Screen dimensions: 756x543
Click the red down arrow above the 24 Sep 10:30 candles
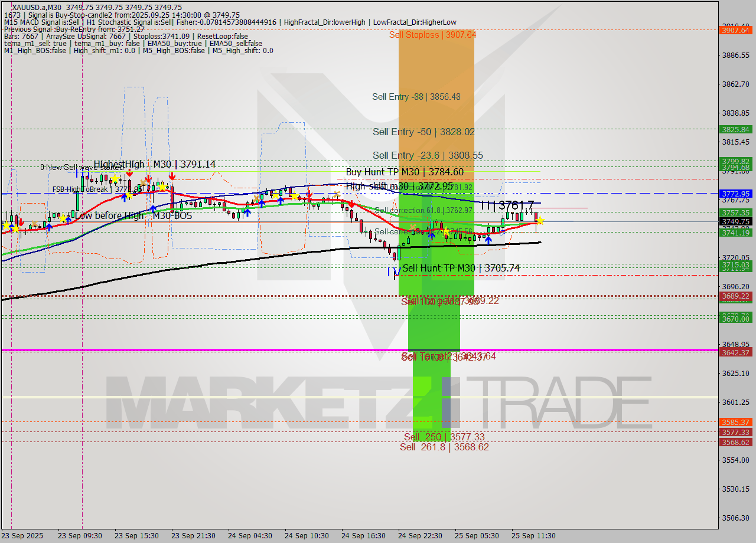click(x=309, y=195)
